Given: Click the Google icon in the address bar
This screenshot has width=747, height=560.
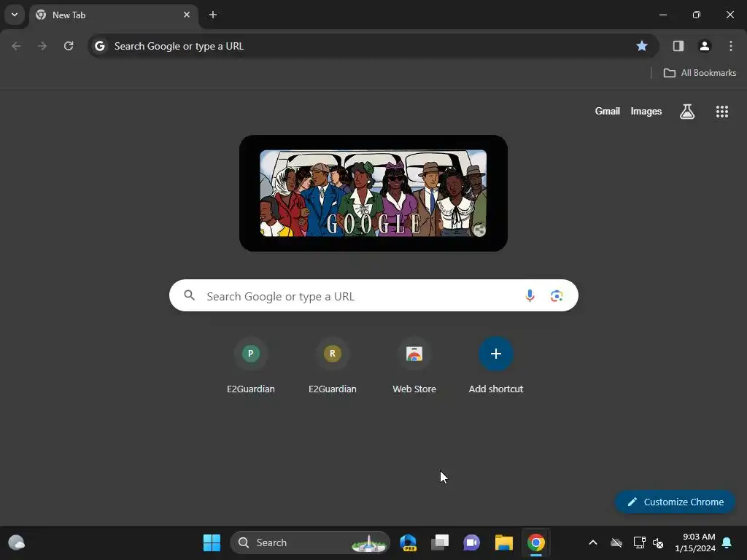Looking at the screenshot, I should [99, 46].
